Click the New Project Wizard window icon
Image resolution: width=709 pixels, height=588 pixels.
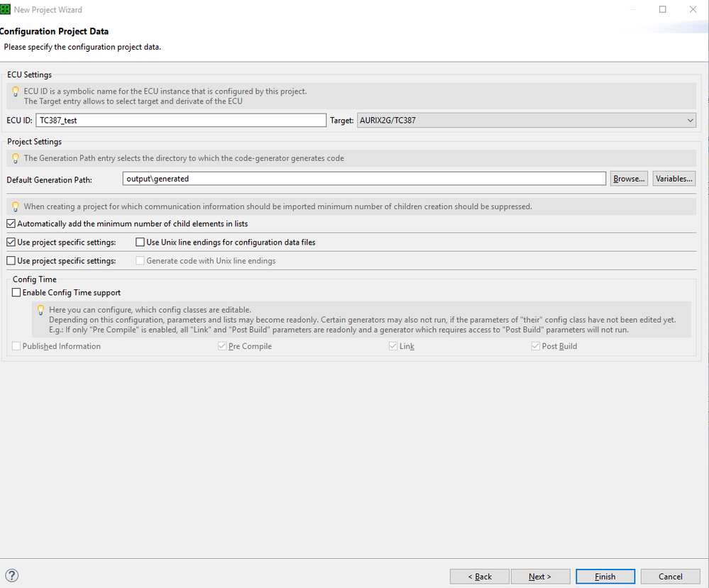(x=6, y=10)
